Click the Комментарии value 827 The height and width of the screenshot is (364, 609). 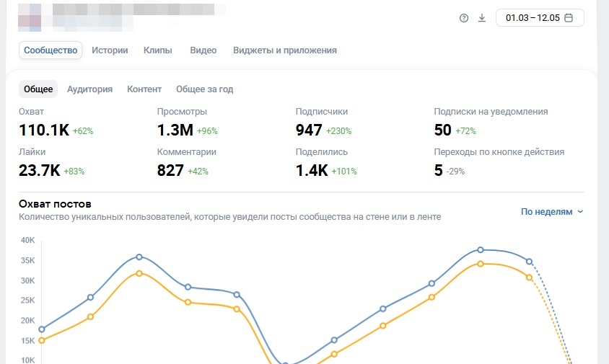pos(170,170)
